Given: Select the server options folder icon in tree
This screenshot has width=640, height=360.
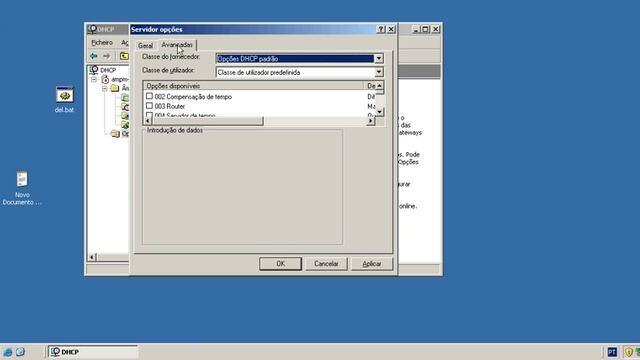Looking at the screenshot, I should tap(115, 133).
